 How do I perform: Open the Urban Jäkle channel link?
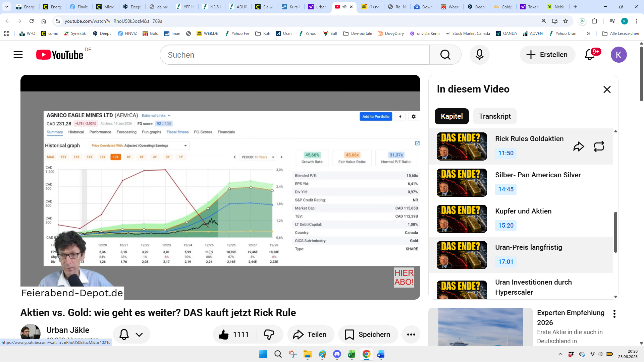pyautogui.click(x=68, y=330)
